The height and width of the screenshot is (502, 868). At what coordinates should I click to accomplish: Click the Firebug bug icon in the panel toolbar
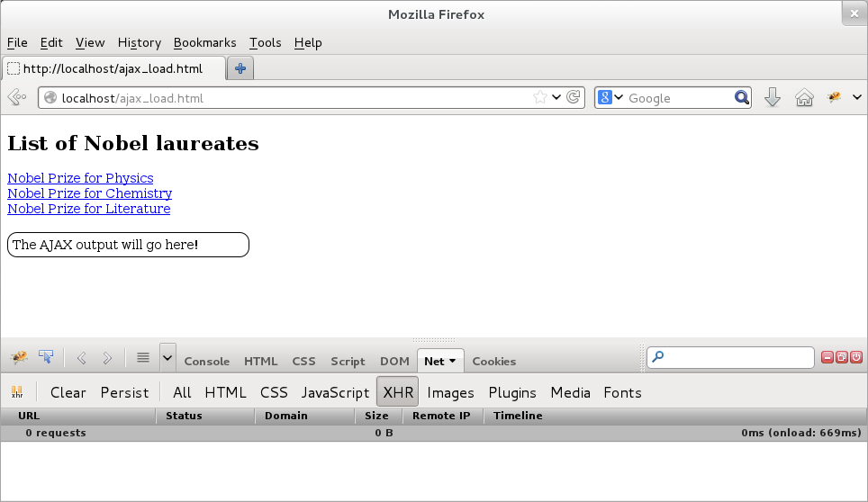[x=18, y=358]
